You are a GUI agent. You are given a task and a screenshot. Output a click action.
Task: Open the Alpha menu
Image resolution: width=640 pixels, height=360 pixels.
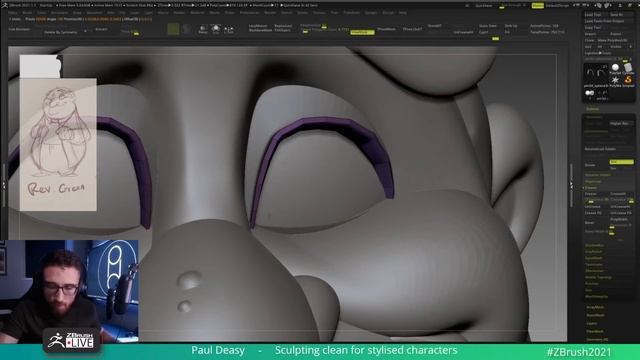(x=12, y=13)
